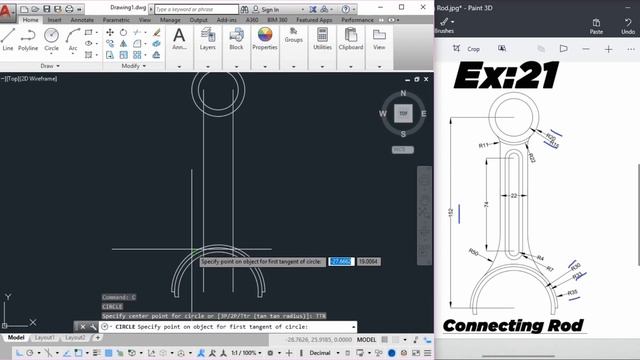
Task: Select the Stretch tool in Modify panel
Action: point(110,55)
